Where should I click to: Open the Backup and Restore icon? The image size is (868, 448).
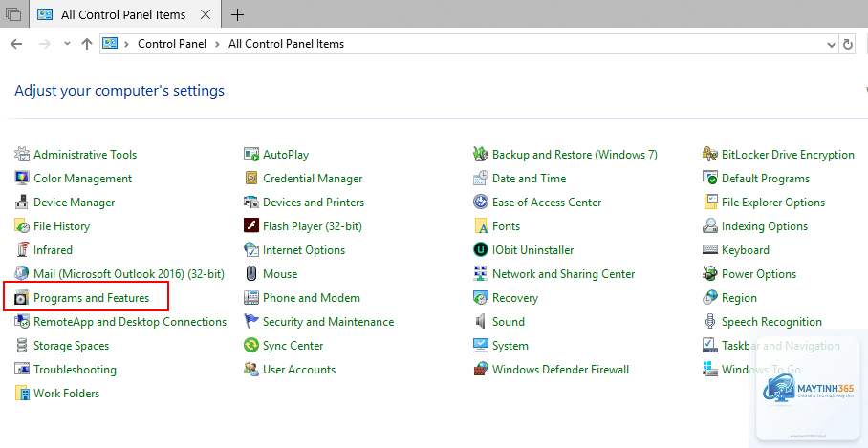tap(481, 155)
